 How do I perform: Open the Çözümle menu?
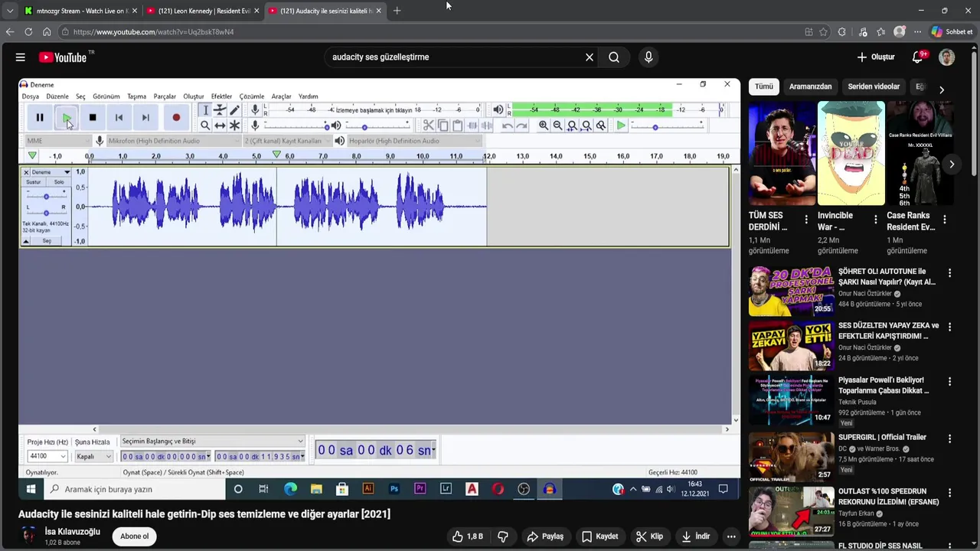(x=252, y=96)
